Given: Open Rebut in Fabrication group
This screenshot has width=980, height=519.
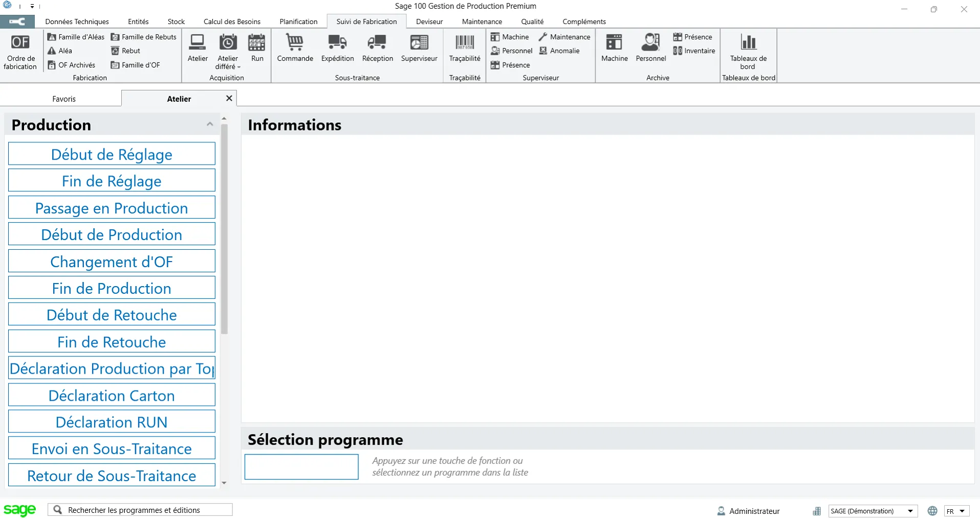Looking at the screenshot, I should click(x=125, y=51).
